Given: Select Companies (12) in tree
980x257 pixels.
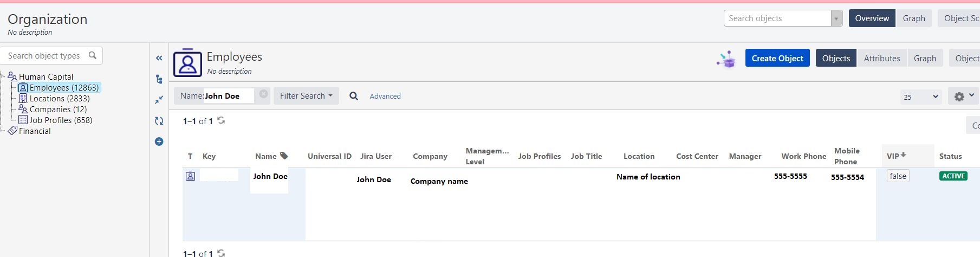Looking at the screenshot, I should tap(53, 109).
